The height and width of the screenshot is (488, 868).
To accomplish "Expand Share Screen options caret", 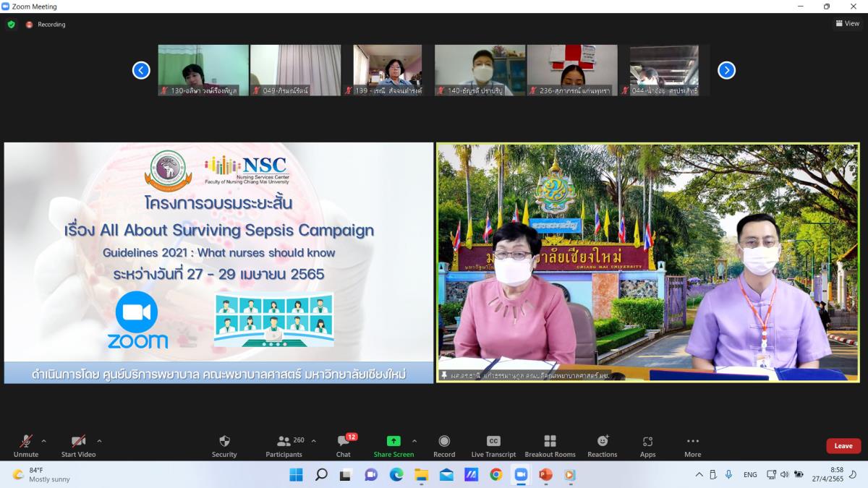I will point(414,440).
